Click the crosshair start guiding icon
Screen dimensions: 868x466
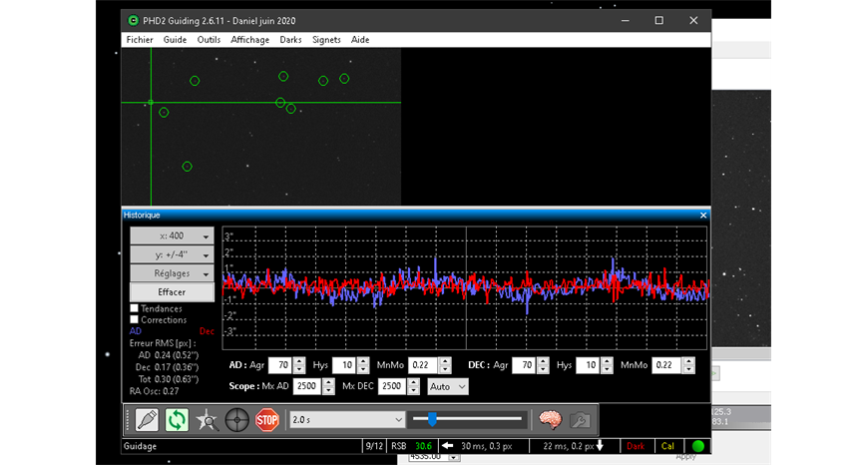[236, 420]
